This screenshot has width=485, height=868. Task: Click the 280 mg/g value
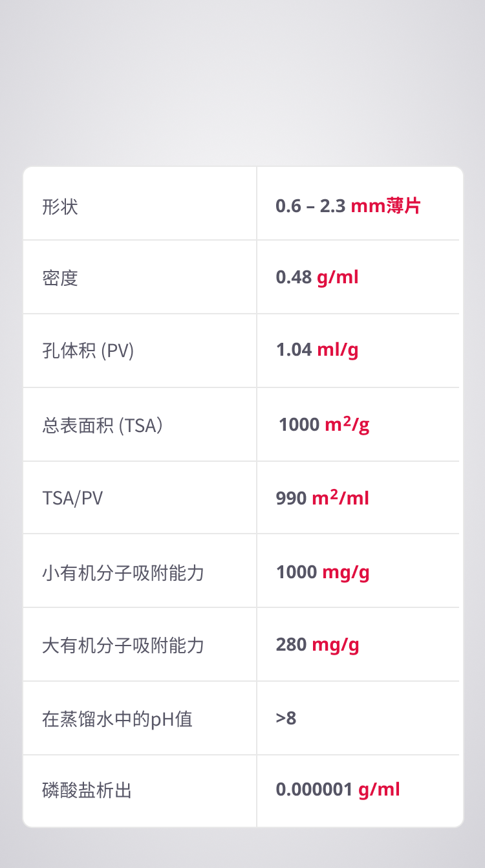point(318,645)
